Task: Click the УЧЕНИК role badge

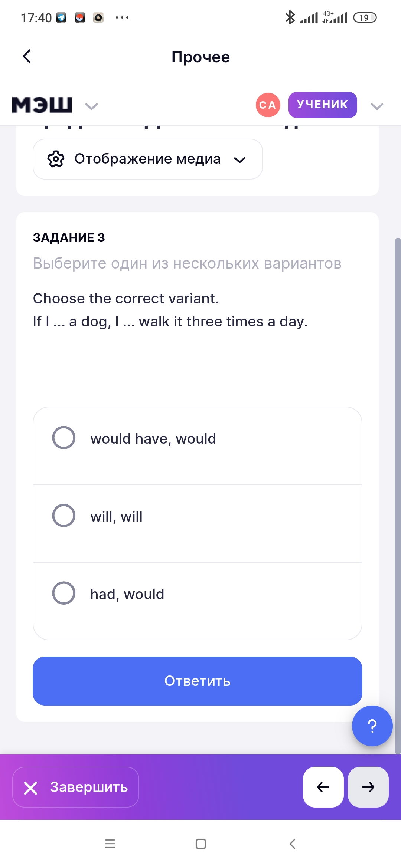Action: [x=322, y=105]
